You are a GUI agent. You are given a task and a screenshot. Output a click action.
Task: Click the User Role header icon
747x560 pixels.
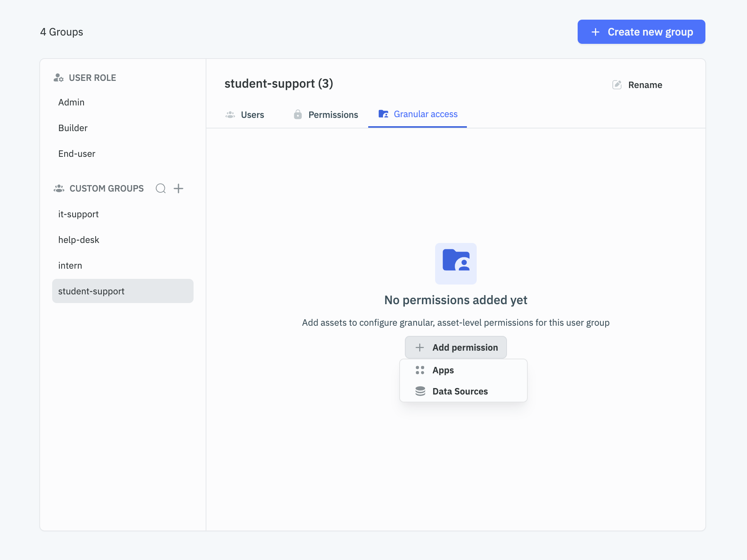pos(59,78)
